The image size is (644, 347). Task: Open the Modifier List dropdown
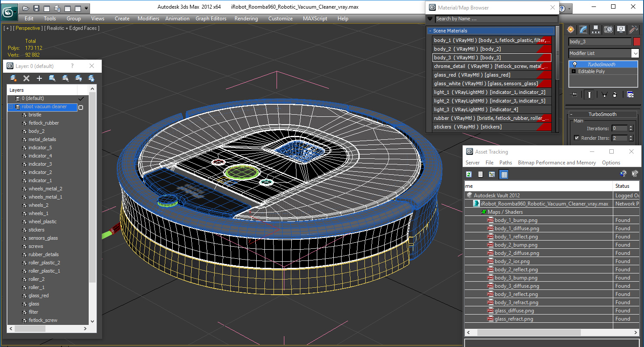[635, 53]
